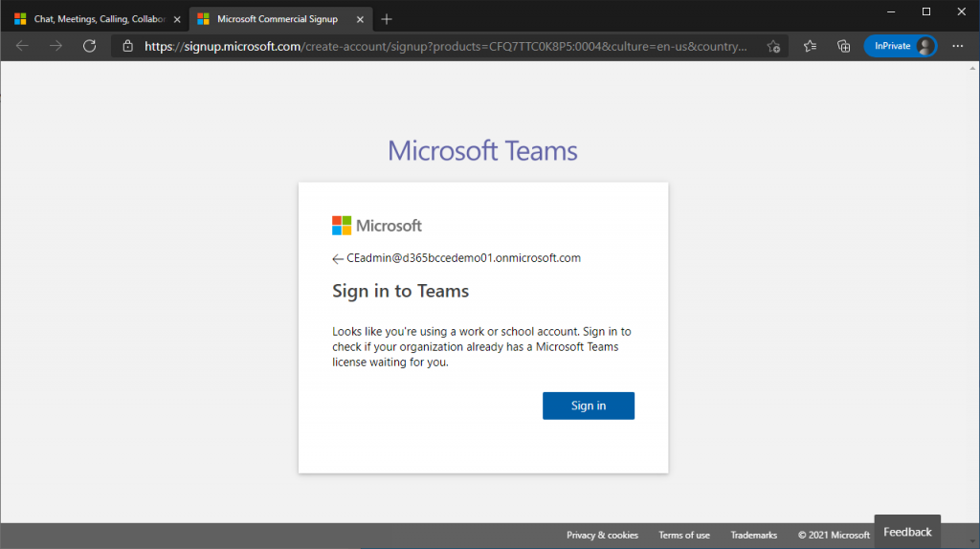This screenshot has width=980, height=549.
Task: Open the Feedback button
Action: pos(907,532)
